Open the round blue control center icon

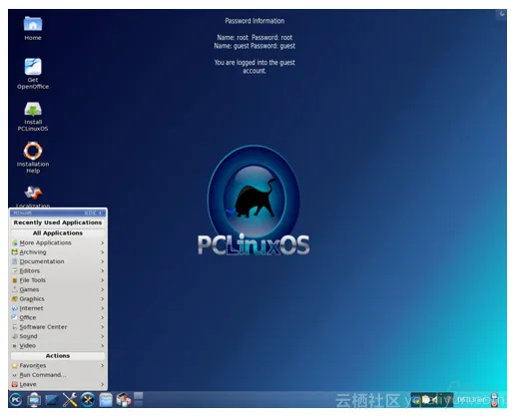point(88,399)
